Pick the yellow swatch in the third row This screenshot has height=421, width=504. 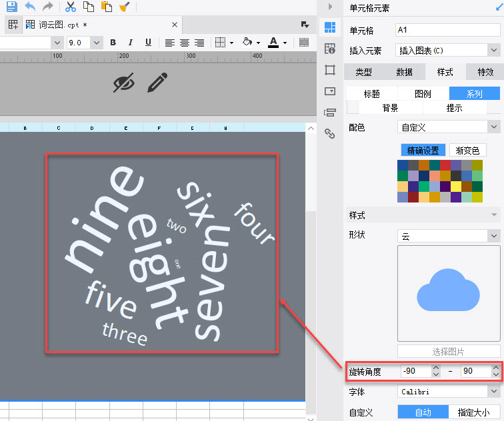pos(456,187)
